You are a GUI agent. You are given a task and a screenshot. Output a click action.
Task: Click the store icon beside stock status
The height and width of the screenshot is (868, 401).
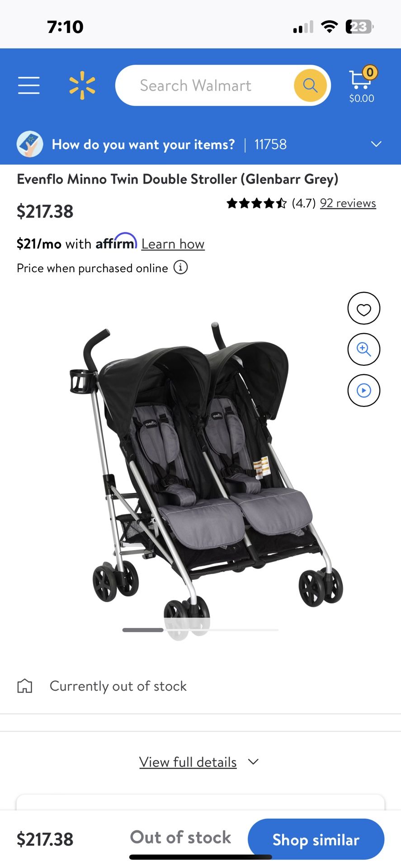(x=25, y=686)
